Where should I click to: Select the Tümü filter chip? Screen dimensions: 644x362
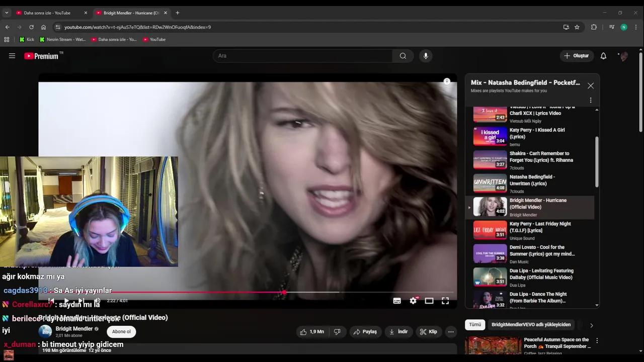(475, 325)
